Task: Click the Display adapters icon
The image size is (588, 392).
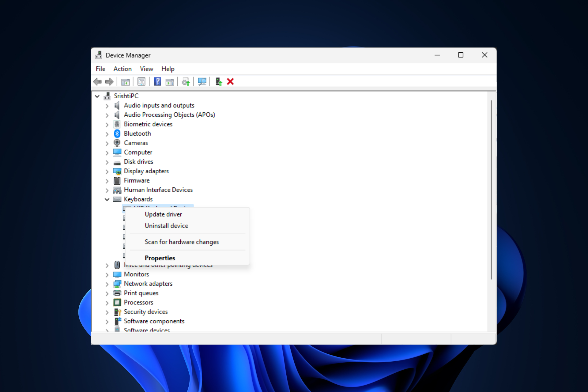Action: coord(117,171)
